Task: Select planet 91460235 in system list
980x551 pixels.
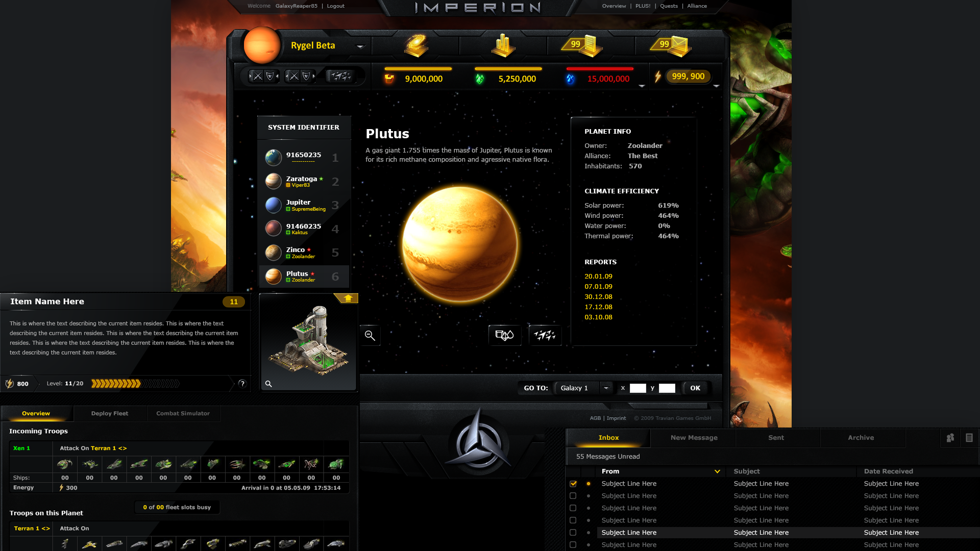Action: (304, 229)
